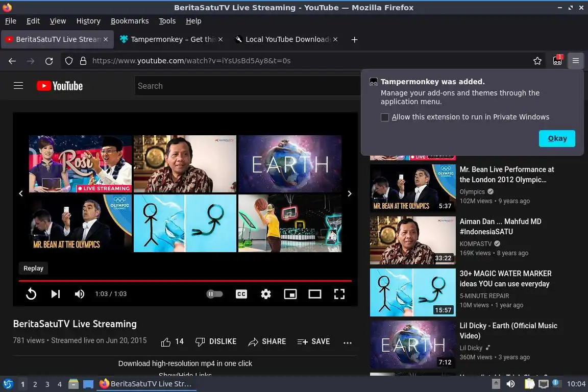Close the Tampermonkey tab
The image size is (588, 392).
tap(220, 39)
